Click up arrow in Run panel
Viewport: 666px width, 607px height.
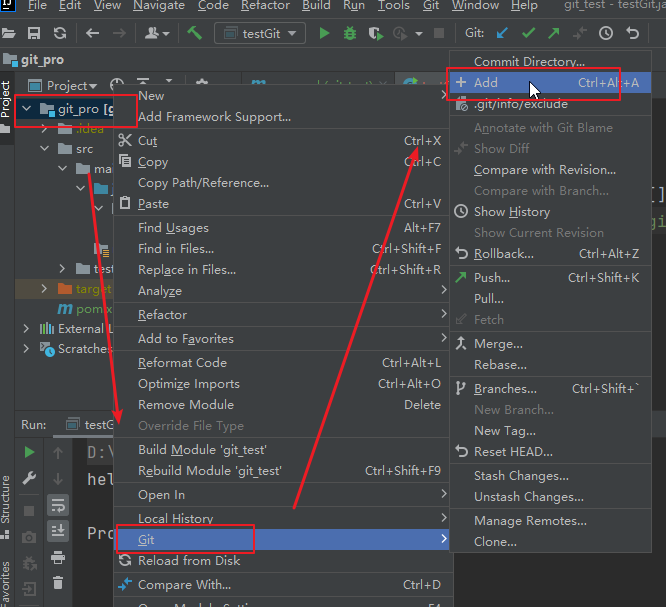coord(58,453)
